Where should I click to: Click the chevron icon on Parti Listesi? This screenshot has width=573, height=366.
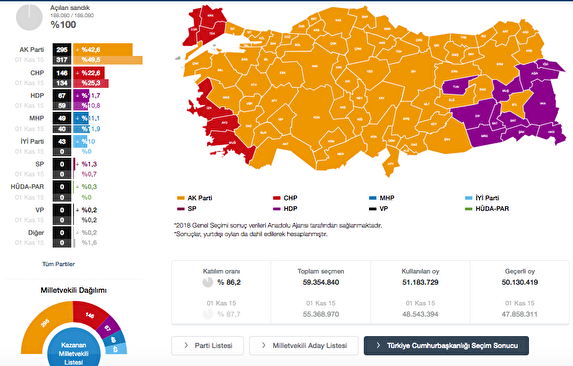click(186, 346)
